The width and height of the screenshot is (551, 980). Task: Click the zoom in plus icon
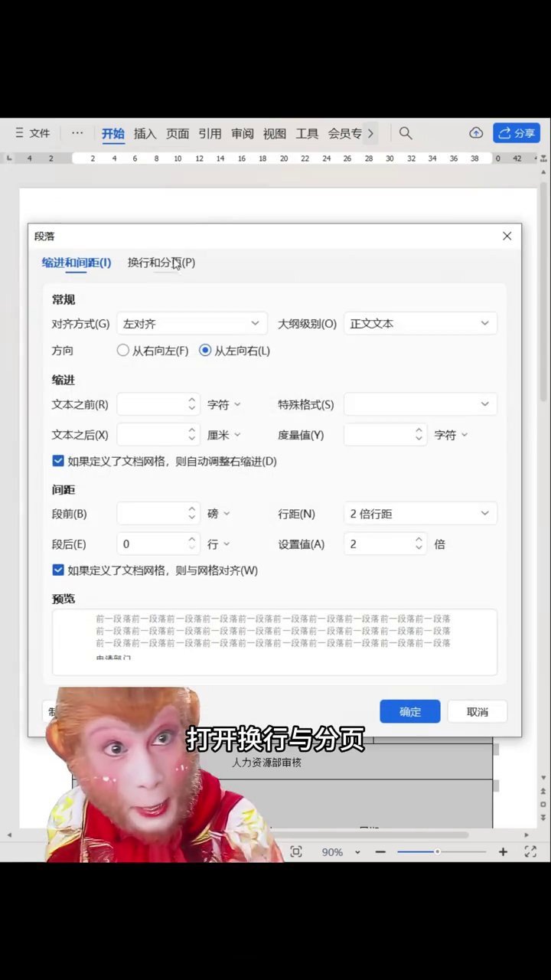point(503,851)
